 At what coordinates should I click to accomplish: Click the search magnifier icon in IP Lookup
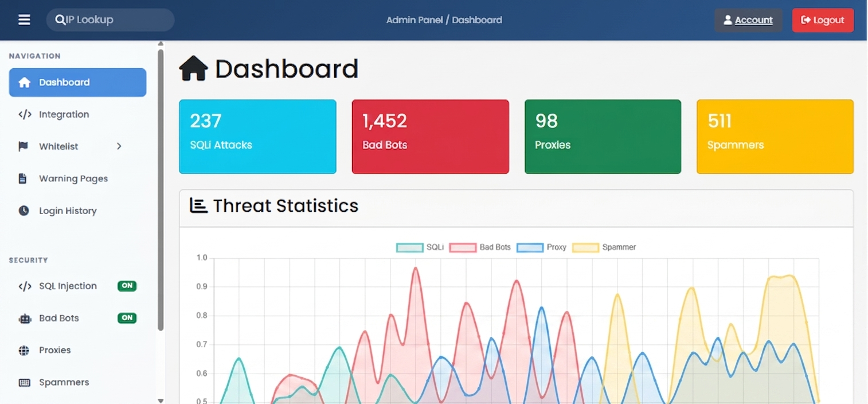(x=60, y=20)
